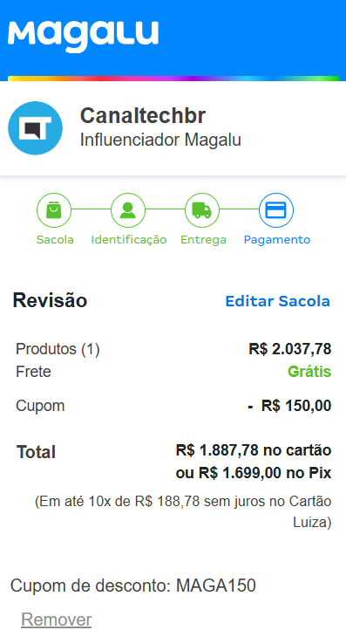Go to the Sacola step label
This screenshot has width=346, height=644.
coord(55,239)
